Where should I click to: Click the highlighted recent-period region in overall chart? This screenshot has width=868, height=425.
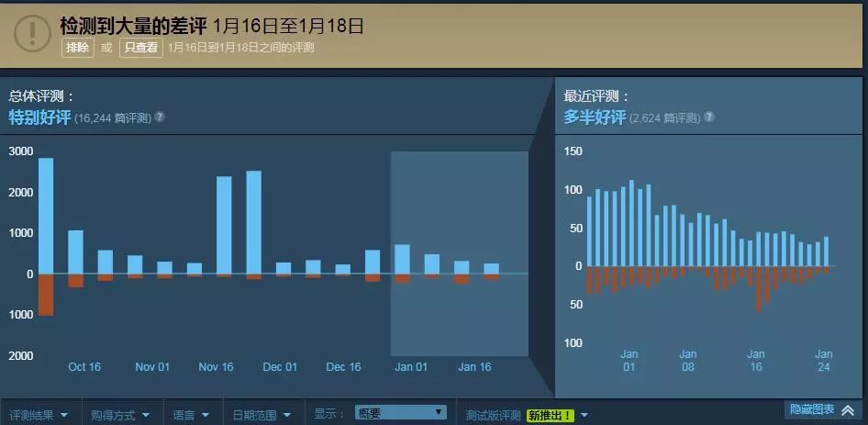coord(460,253)
